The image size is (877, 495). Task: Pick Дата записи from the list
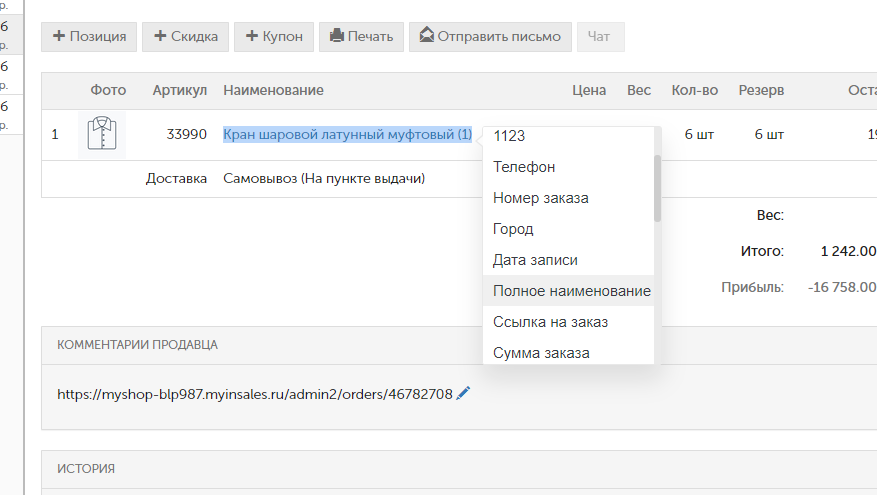point(535,260)
